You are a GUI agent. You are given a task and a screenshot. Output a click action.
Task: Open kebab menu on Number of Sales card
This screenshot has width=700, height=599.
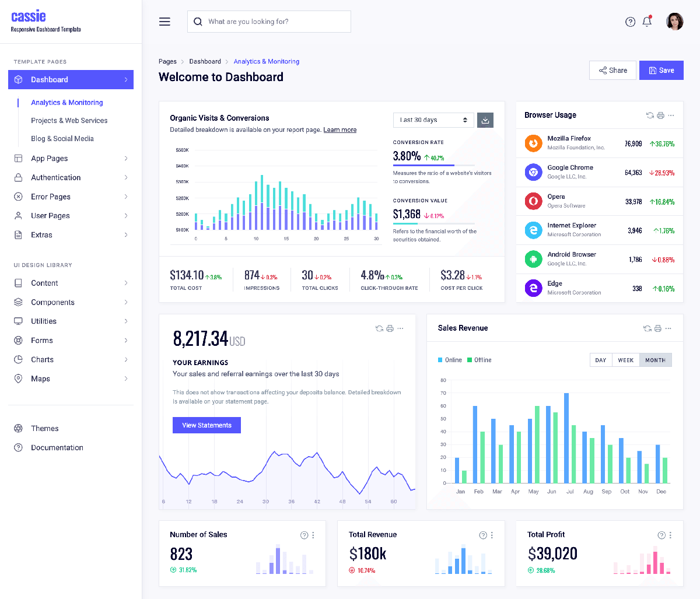click(313, 535)
